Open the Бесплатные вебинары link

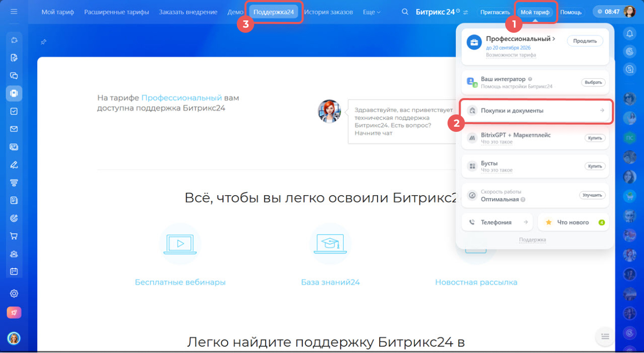tap(180, 282)
